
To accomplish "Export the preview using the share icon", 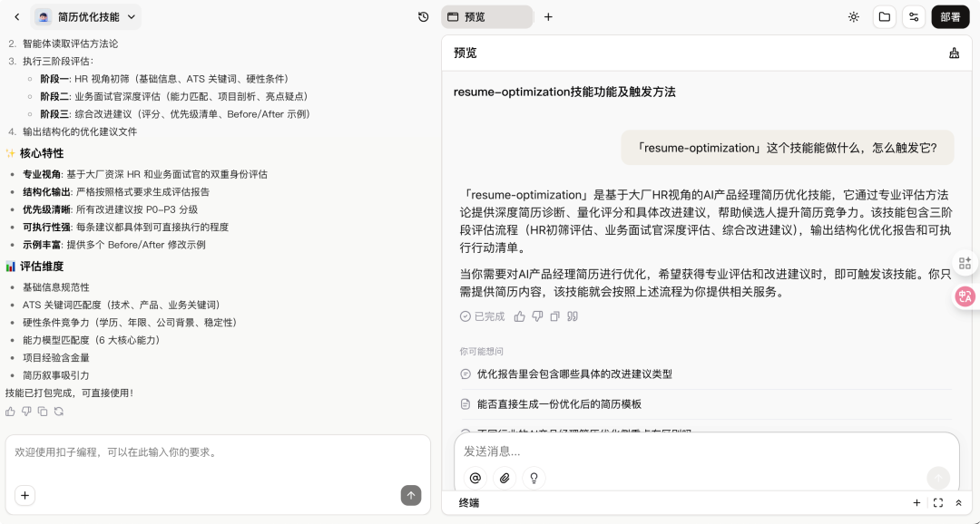I will [954, 53].
